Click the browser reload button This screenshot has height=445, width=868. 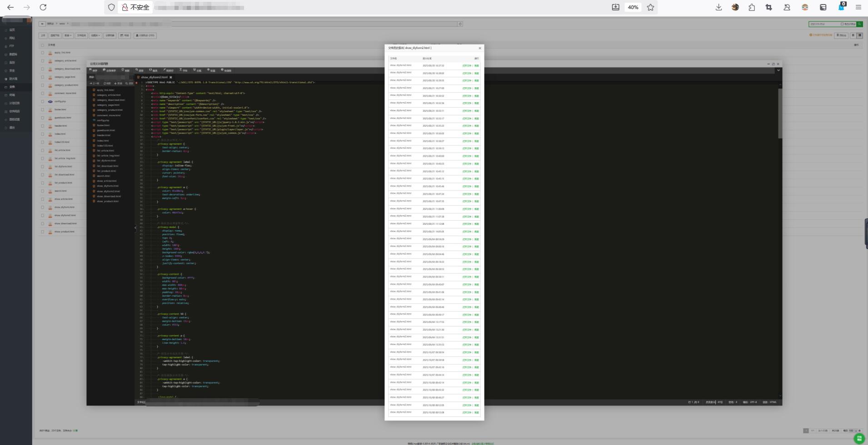(x=43, y=7)
